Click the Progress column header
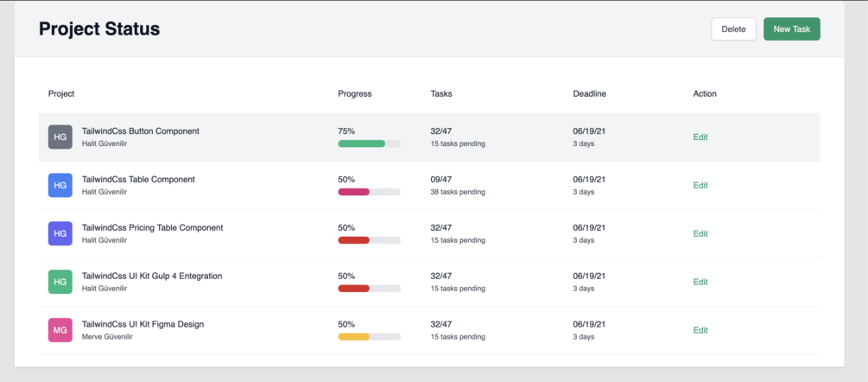 tap(355, 93)
